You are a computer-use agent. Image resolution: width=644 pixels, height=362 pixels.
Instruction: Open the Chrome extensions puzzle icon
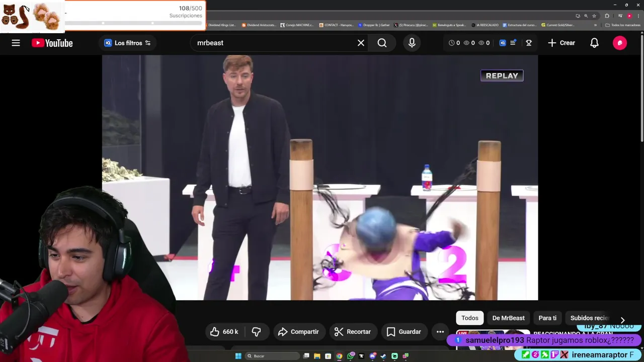(607, 16)
